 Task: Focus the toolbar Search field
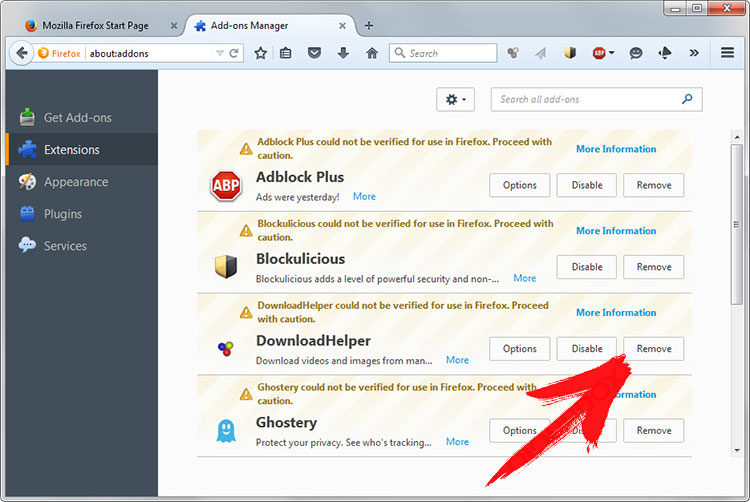[x=443, y=53]
